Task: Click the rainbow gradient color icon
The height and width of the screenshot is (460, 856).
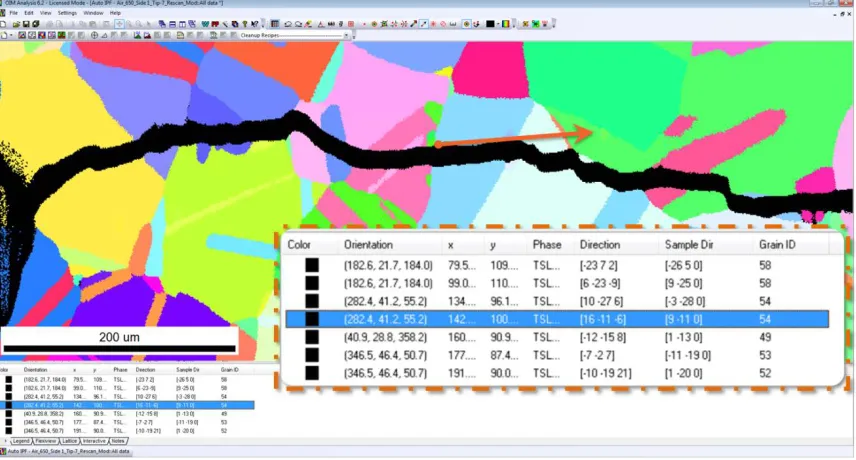Action: [506, 24]
